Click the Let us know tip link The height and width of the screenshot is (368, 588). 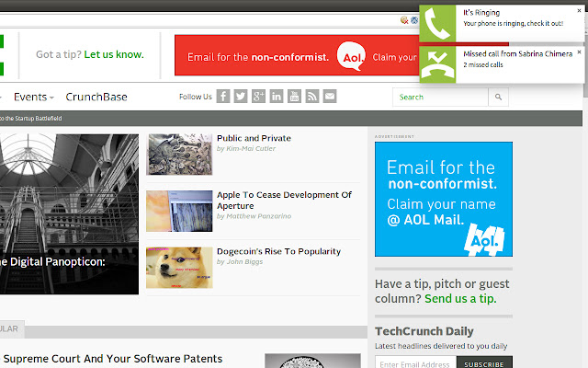click(x=114, y=54)
